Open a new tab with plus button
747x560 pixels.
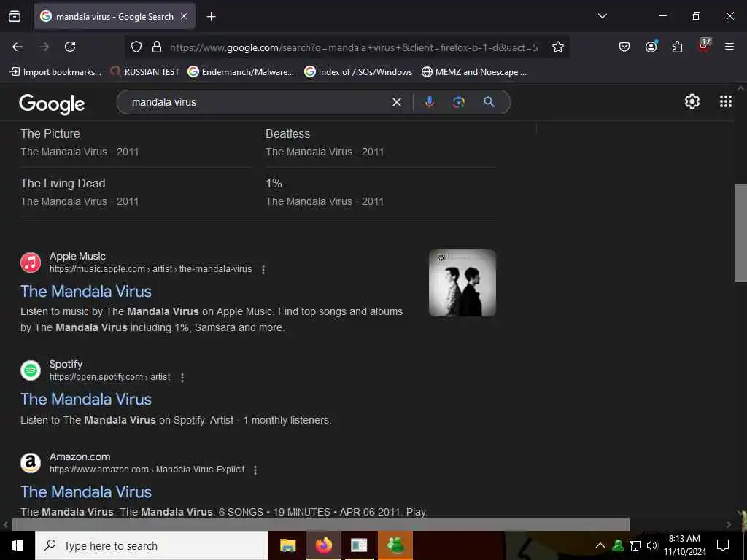coord(211,17)
